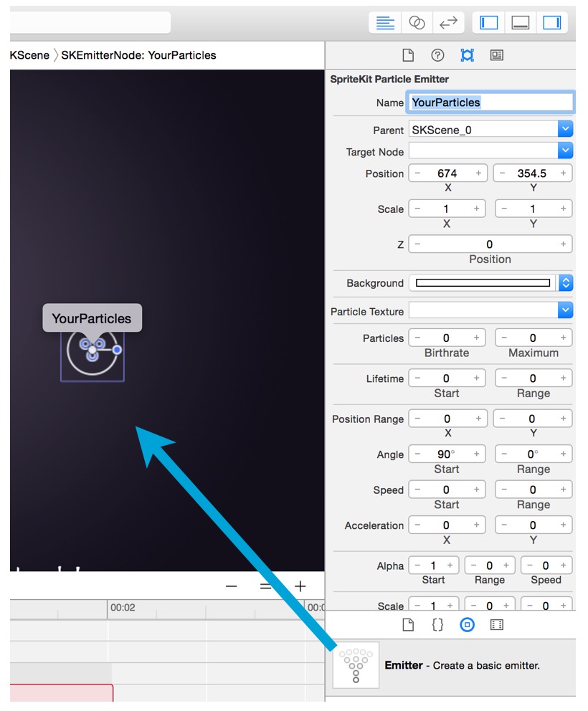The width and height of the screenshot is (588, 711).
Task: Increase Particles Birthrate with the plus stepper
Action: point(475,338)
